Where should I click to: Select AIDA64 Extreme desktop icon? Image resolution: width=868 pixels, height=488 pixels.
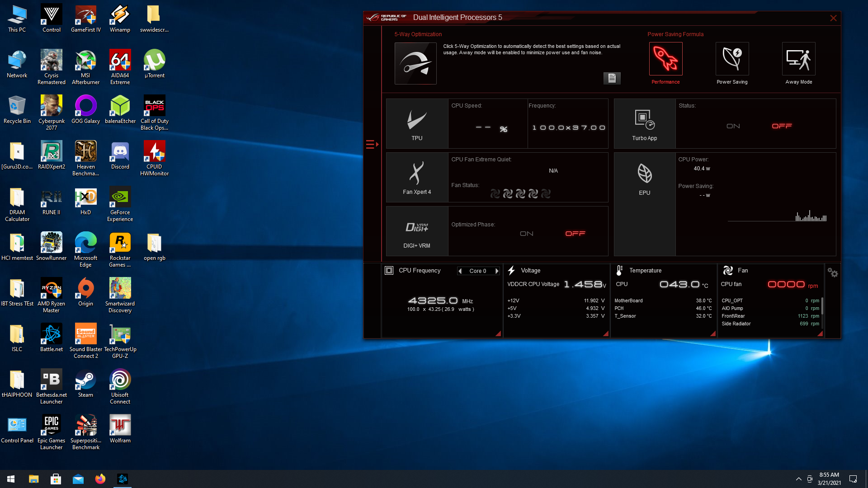coord(120,67)
